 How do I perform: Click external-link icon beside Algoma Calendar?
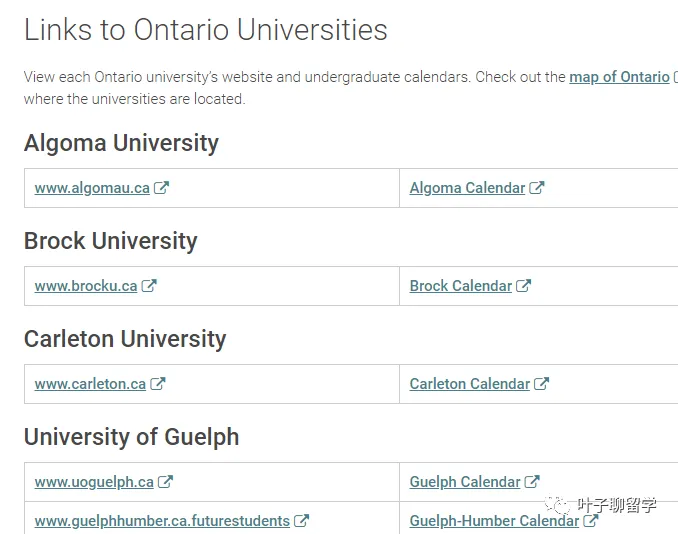[537, 188]
